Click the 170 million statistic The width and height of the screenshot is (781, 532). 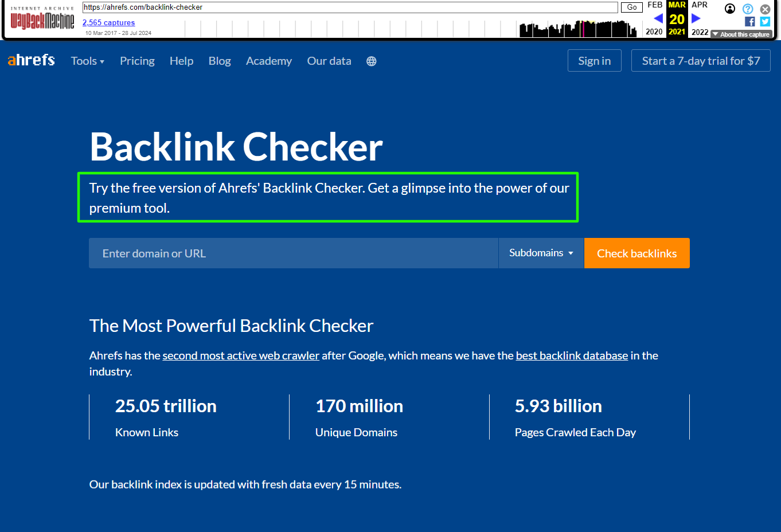pos(359,406)
